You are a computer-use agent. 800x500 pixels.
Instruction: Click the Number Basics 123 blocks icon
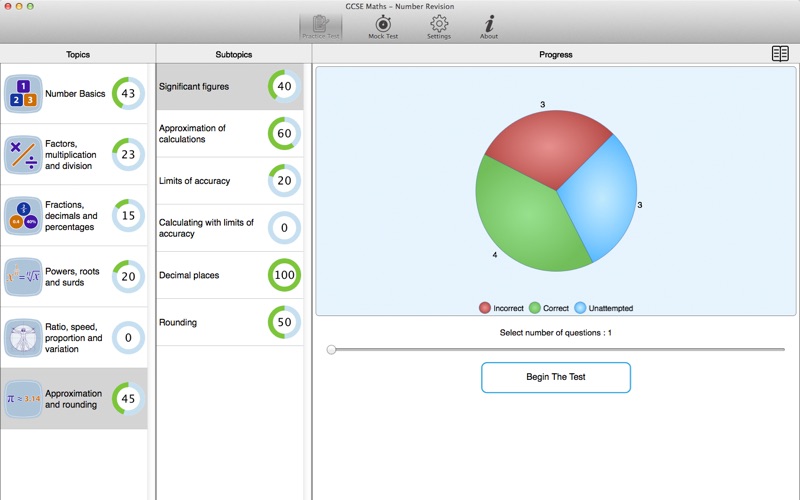point(23,93)
